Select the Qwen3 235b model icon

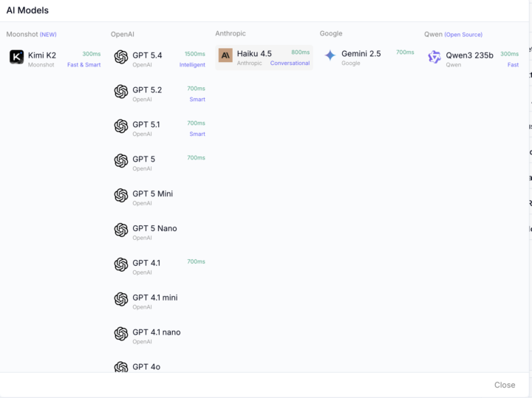[x=434, y=57]
